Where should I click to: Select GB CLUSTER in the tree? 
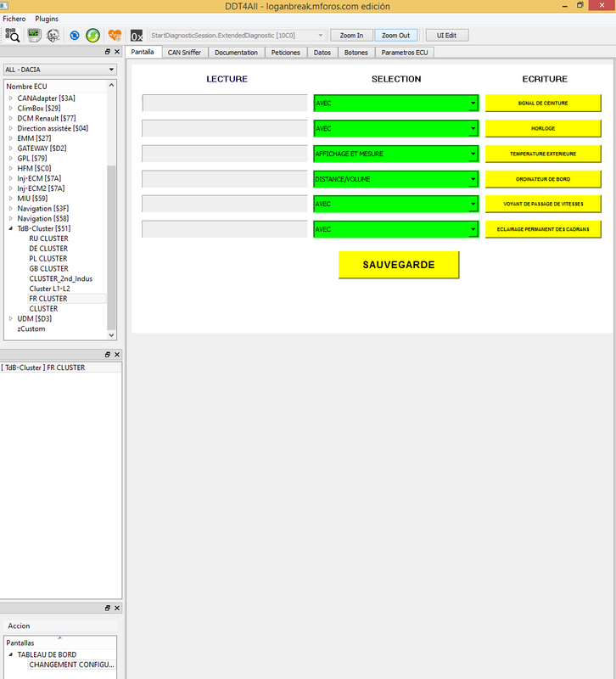click(x=49, y=268)
